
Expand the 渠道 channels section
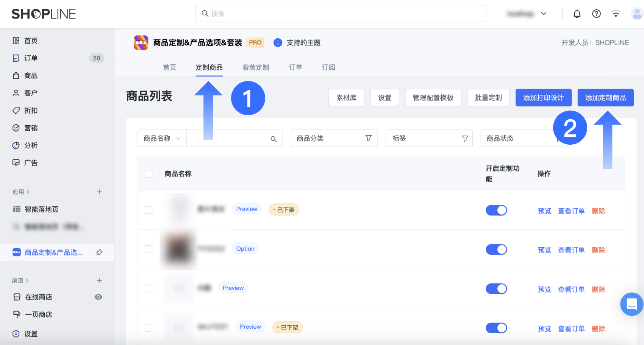(x=20, y=280)
